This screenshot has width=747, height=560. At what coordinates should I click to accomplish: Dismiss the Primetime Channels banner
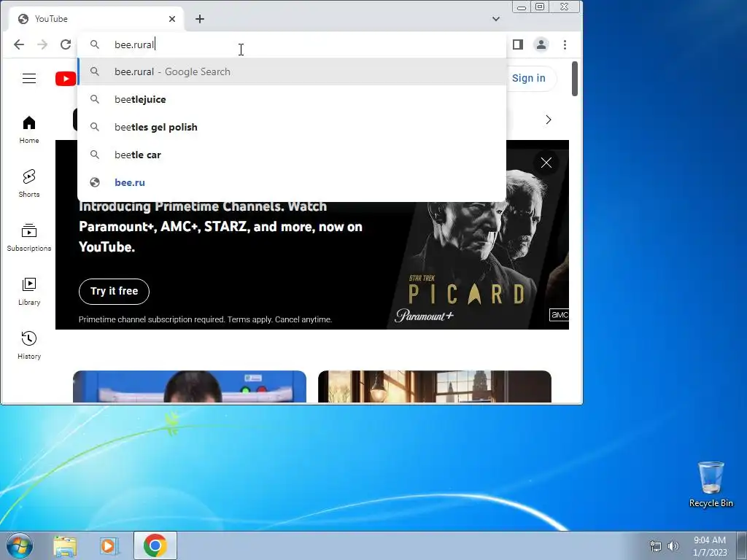(546, 163)
